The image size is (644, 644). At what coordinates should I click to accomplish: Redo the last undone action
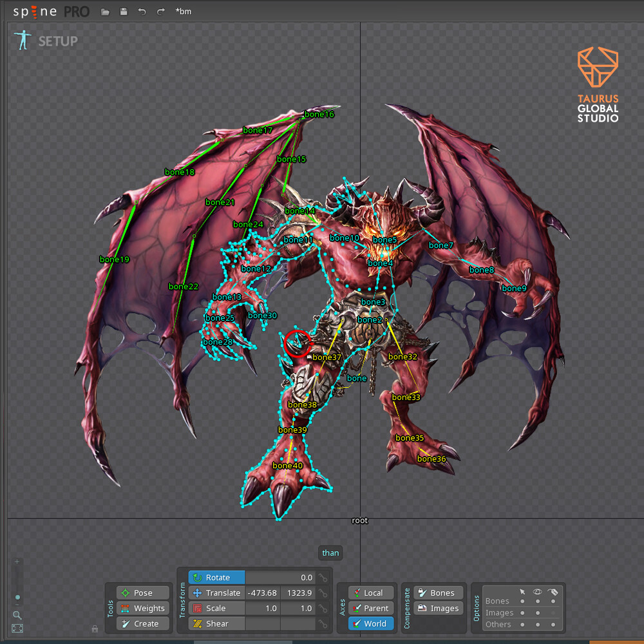tap(160, 11)
